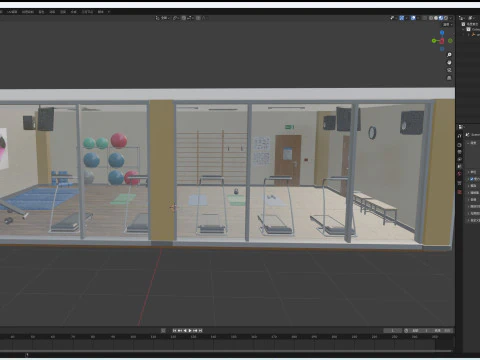This screenshot has height=360, width=480.
Task: Click the zoom magnifier viewport button
Action: (449, 55)
